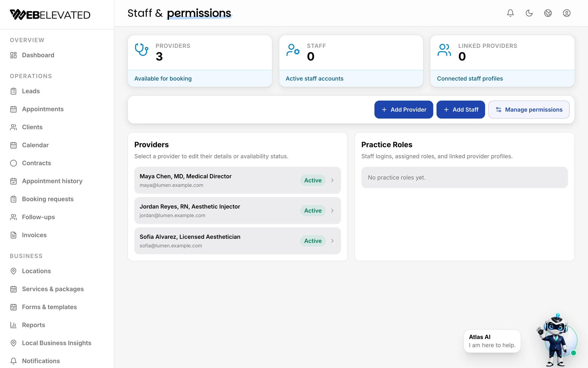Click the Linked Providers users icon
Viewport: 588px width, 368px height.
[444, 50]
